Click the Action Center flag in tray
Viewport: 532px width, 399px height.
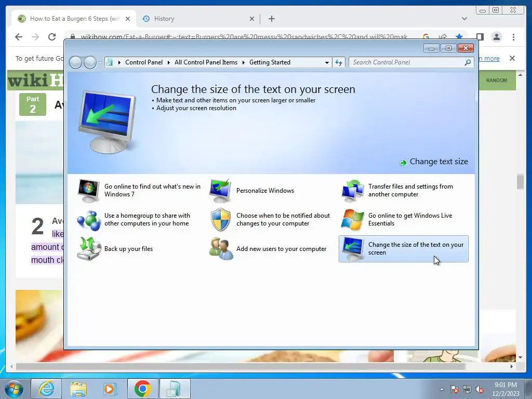[x=455, y=389]
